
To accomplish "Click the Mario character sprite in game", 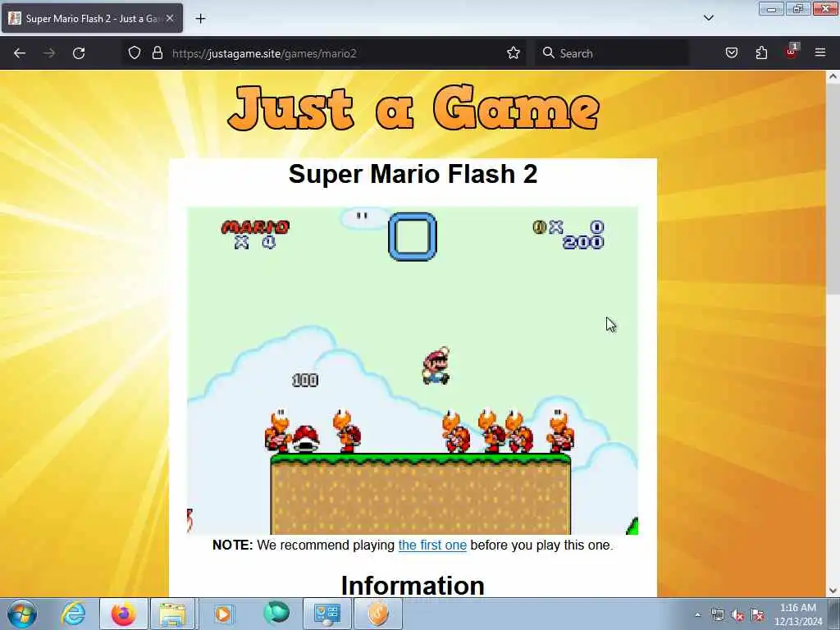I will point(436,366).
